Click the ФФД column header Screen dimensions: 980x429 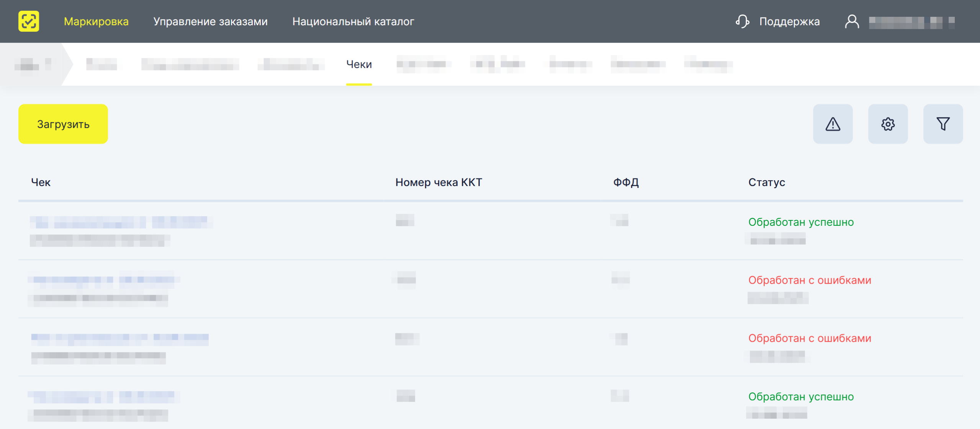click(626, 182)
